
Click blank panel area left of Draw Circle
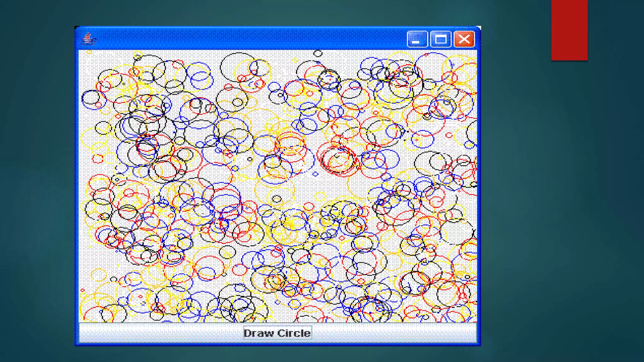157,333
